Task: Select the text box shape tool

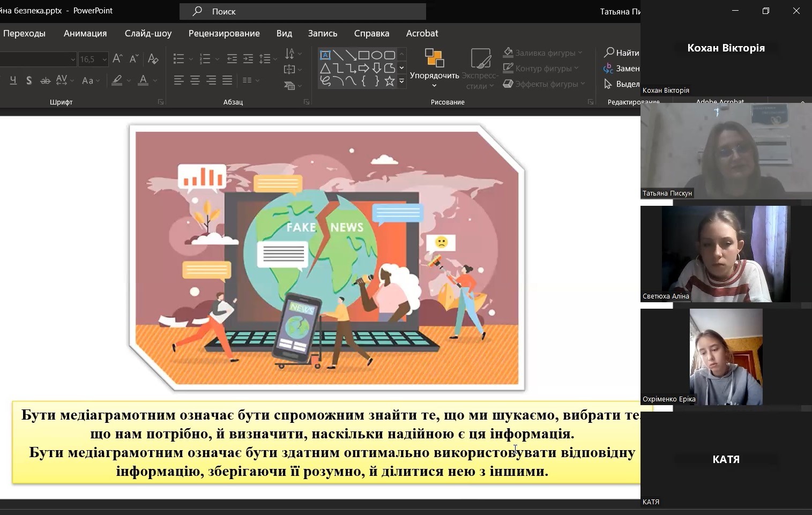Action: coord(325,55)
